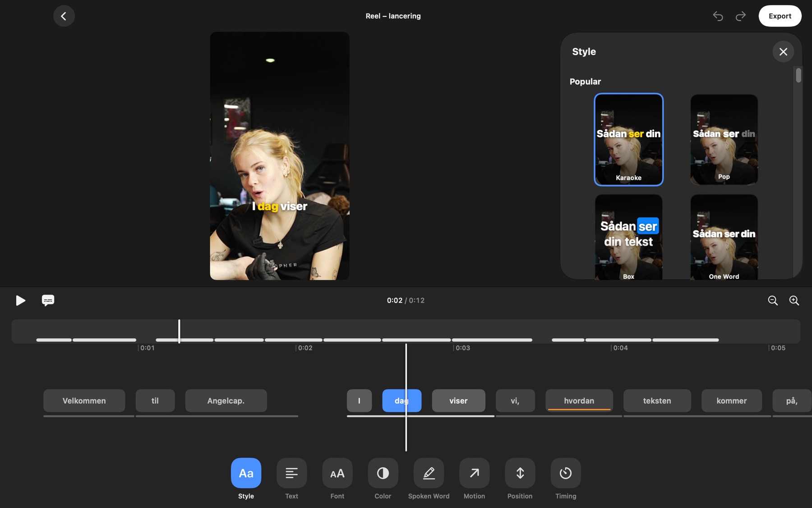This screenshot has height=508, width=812.
Task: Select the word chip 'Angelcap.'
Action: tap(226, 401)
